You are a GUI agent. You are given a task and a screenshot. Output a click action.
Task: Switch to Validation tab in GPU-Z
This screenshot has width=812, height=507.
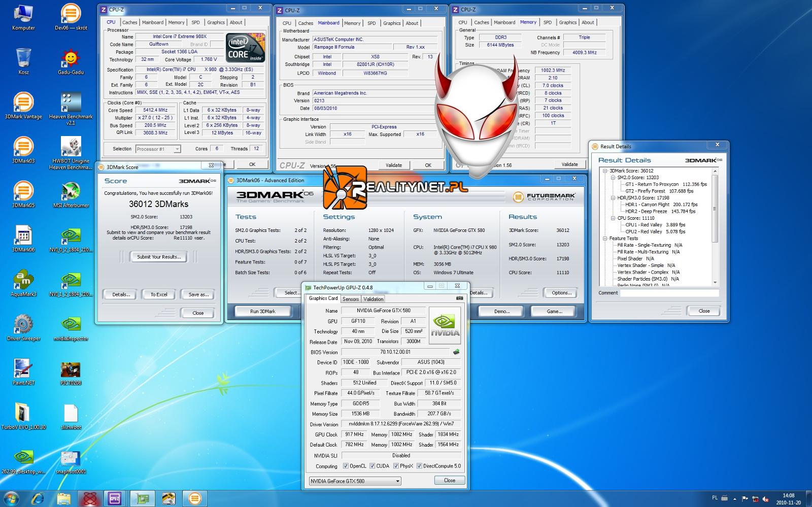(x=374, y=299)
